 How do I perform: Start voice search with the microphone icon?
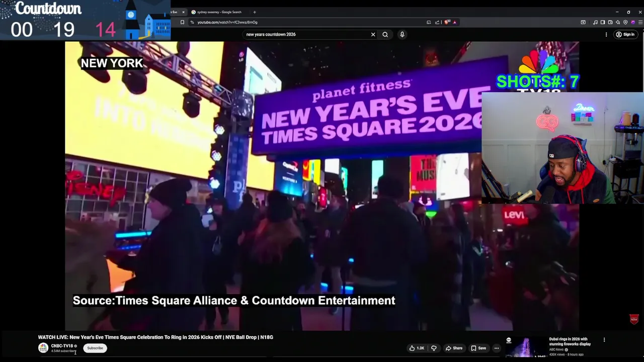point(402,34)
